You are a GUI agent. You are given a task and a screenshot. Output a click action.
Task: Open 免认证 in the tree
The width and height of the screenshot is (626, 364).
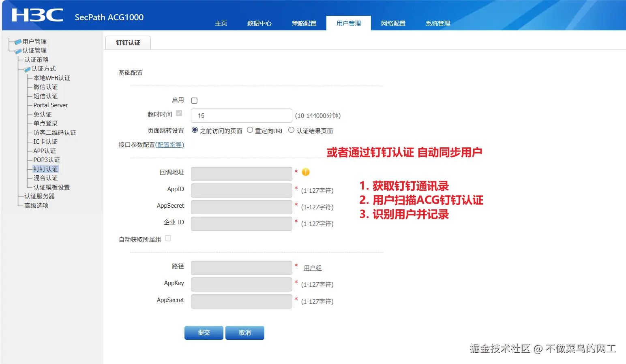click(x=43, y=115)
